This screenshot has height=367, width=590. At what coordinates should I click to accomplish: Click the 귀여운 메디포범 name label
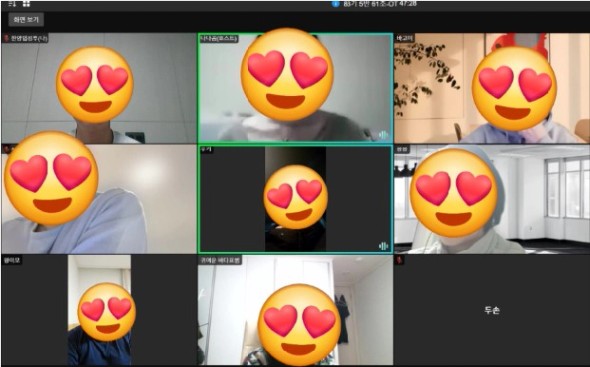pyautogui.click(x=220, y=260)
